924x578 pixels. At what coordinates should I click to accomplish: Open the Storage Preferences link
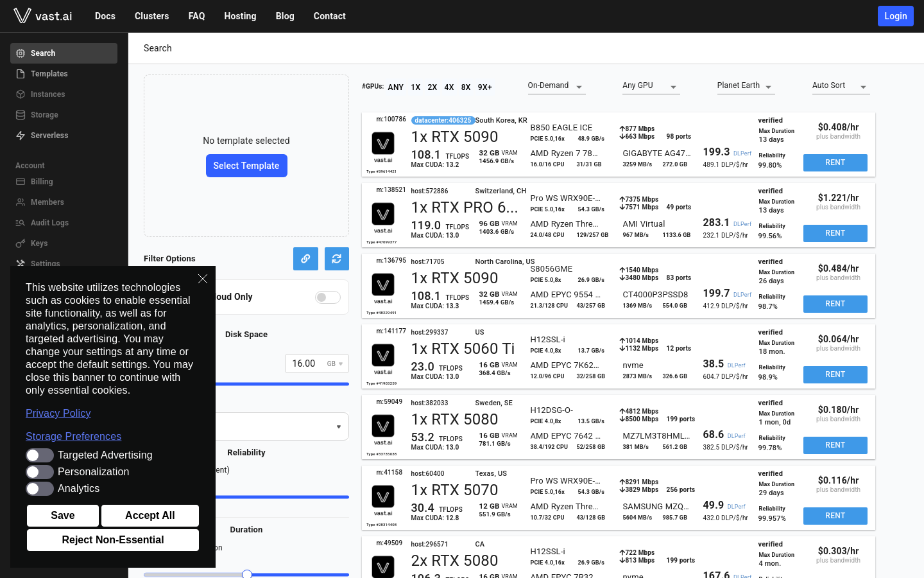coord(74,437)
